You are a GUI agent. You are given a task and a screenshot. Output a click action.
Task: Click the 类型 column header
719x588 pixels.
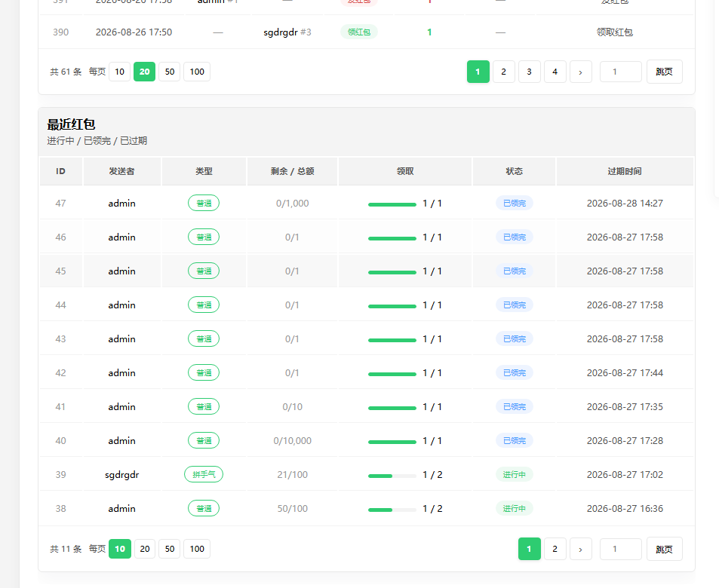204,171
